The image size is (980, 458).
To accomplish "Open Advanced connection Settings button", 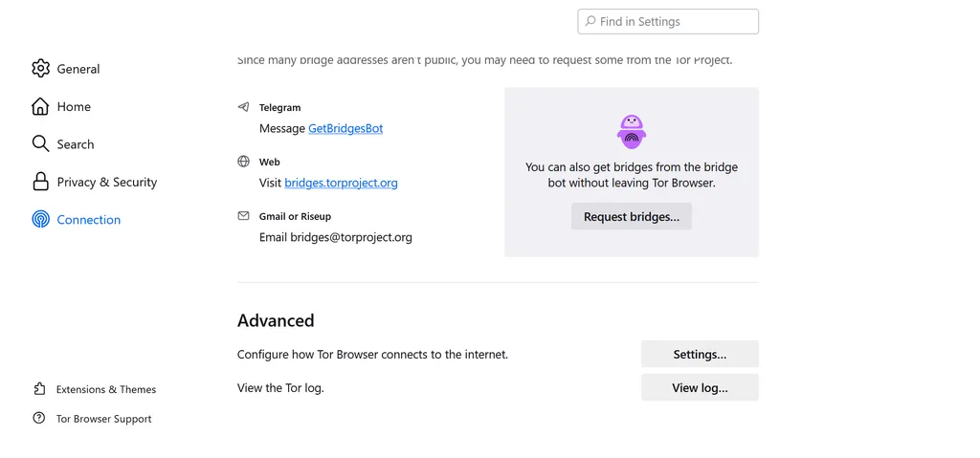I will coord(700,355).
